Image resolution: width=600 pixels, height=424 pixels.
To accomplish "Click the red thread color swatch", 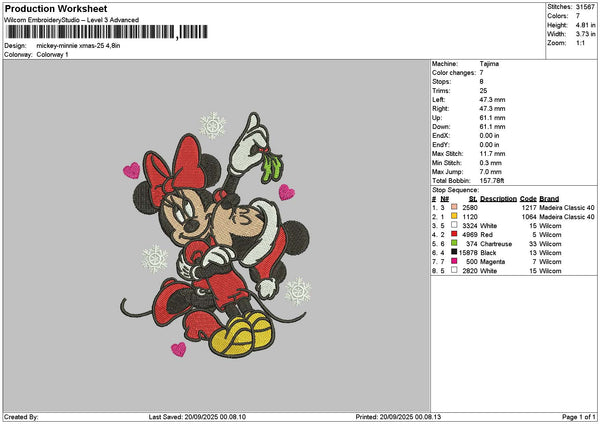I will [x=454, y=234].
